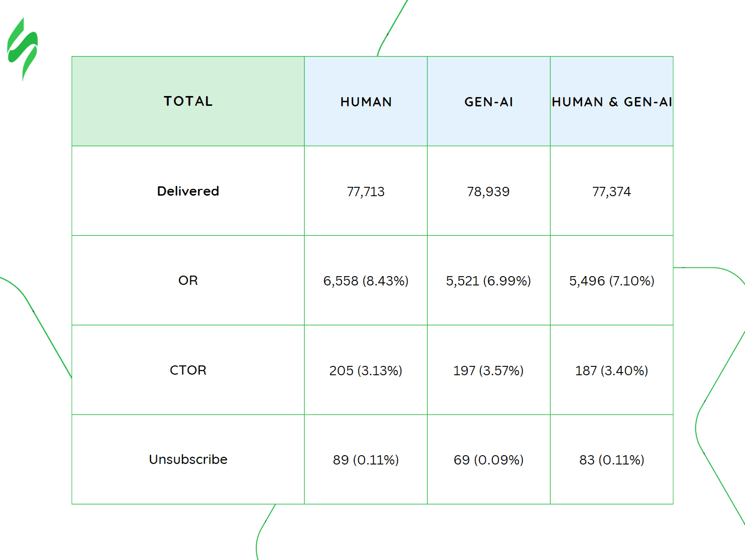745x560 pixels.
Task: Select the 77,713 delivered value
Action: tap(366, 192)
